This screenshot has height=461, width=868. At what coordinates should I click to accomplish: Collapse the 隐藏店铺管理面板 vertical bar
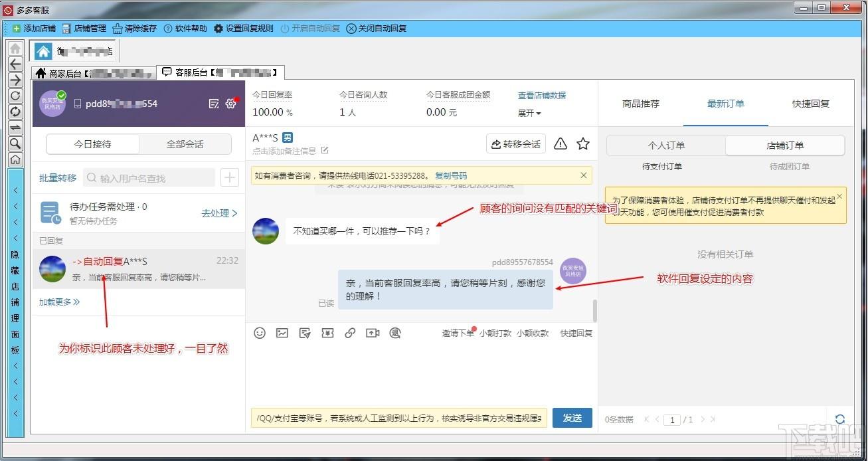(15, 302)
